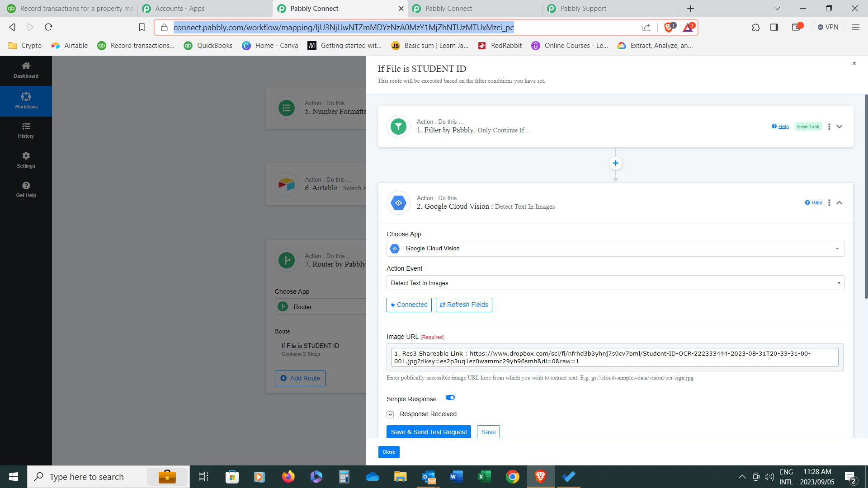Click the browser reload icon
868x488 pixels.
[48, 27]
